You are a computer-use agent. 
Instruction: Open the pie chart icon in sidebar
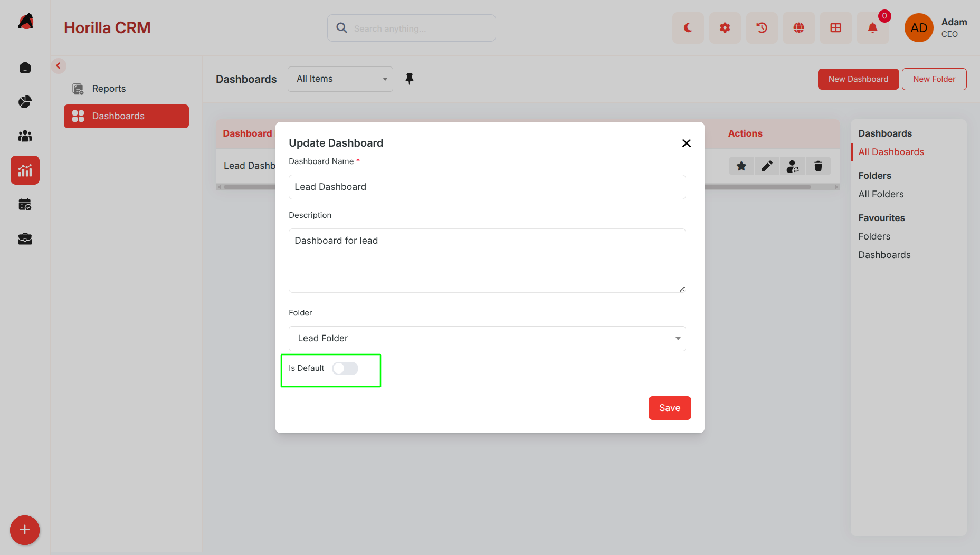click(25, 102)
